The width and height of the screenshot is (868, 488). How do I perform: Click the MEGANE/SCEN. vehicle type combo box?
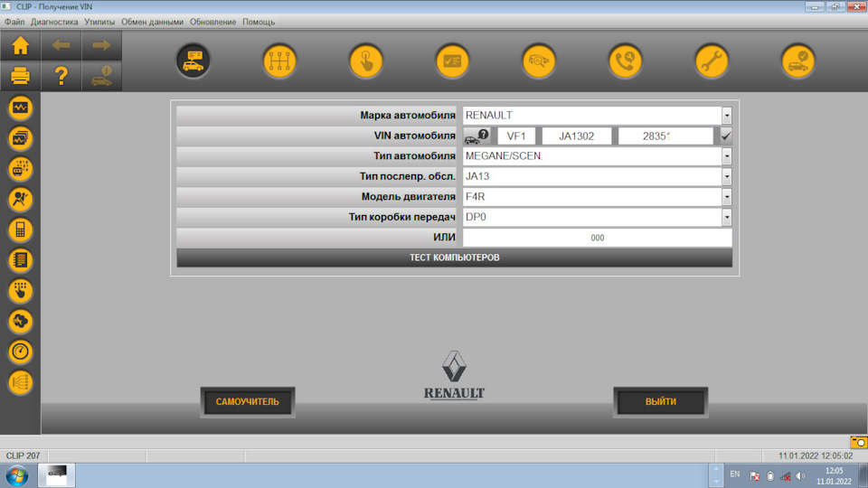(598, 156)
